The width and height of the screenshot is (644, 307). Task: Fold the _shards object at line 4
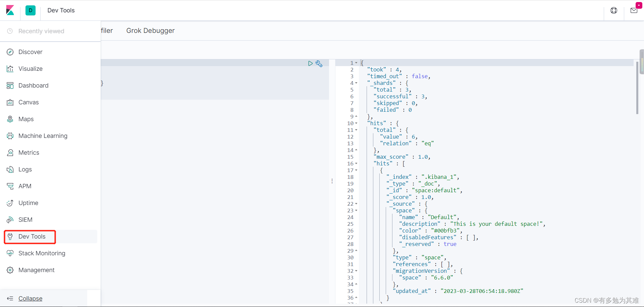click(356, 83)
